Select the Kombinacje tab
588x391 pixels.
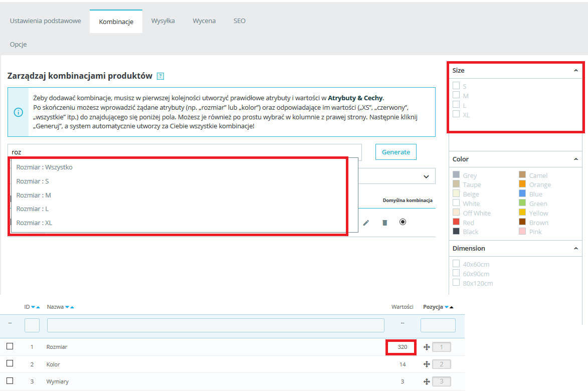(x=116, y=22)
